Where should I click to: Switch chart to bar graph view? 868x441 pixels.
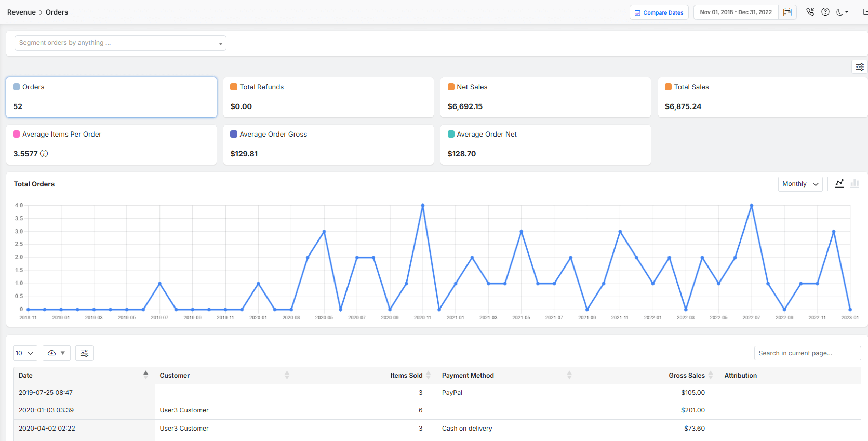(854, 184)
